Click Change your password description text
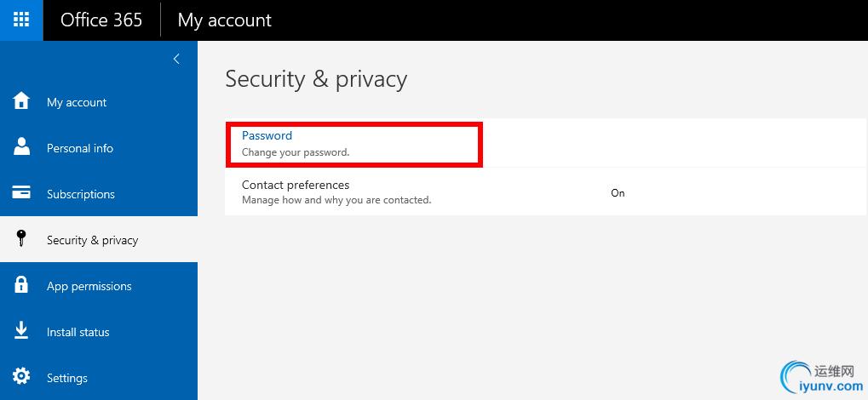 (296, 152)
